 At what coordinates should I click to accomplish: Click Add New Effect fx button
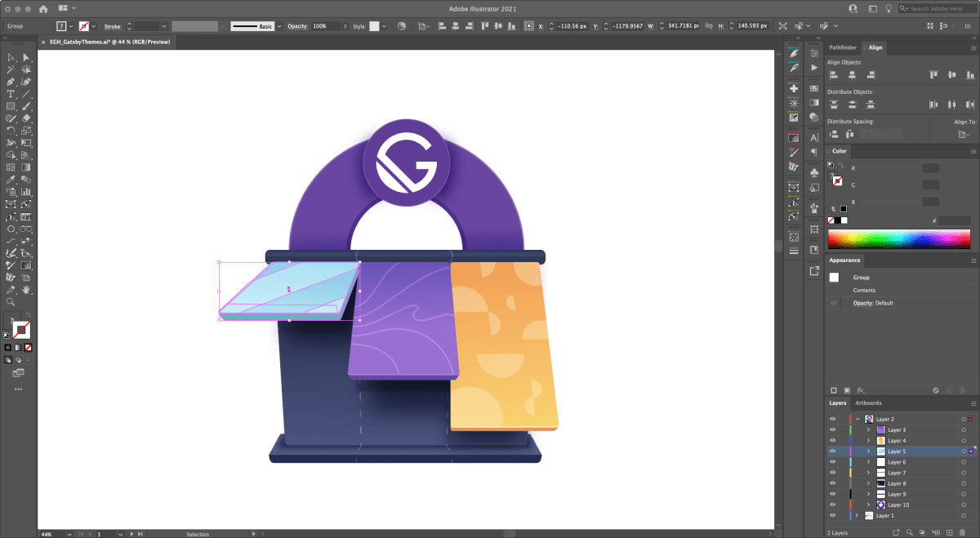tap(861, 390)
